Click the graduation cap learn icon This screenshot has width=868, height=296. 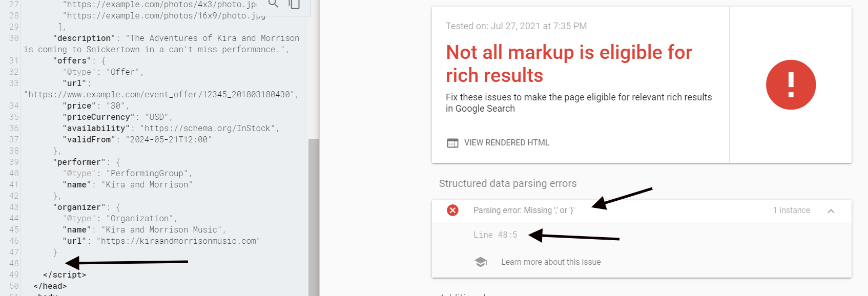click(481, 262)
